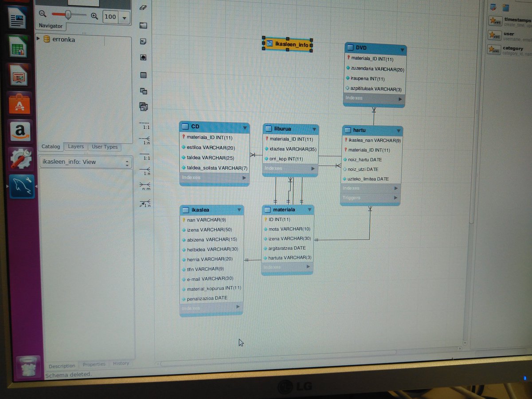Viewport: 532px width, 399px height.
Task: Click the user template icon
Action: tap(494, 35)
